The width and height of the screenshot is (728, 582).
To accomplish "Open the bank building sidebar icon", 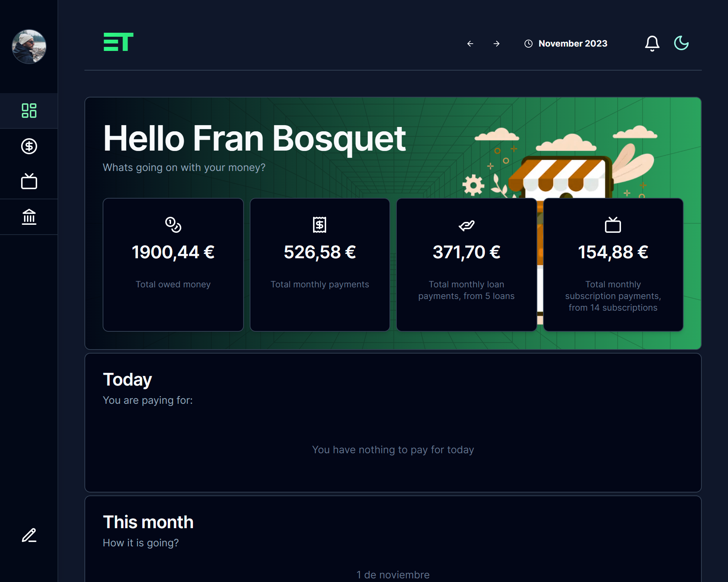I will point(29,217).
